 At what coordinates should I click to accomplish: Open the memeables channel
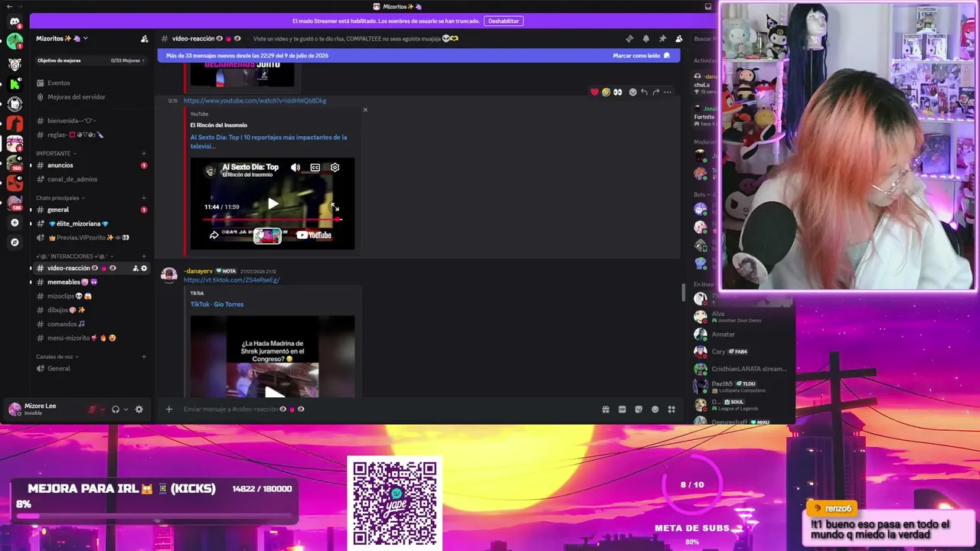click(91, 282)
